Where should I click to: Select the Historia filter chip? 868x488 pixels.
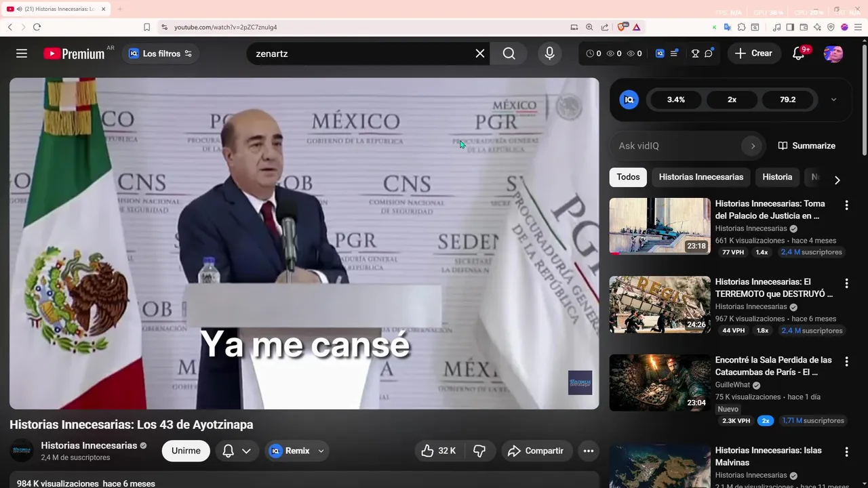pyautogui.click(x=777, y=177)
